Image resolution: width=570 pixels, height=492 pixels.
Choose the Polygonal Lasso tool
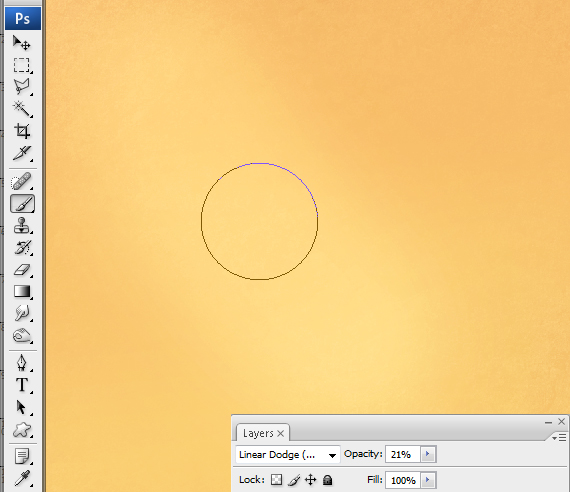pyautogui.click(x=22, y=87)
